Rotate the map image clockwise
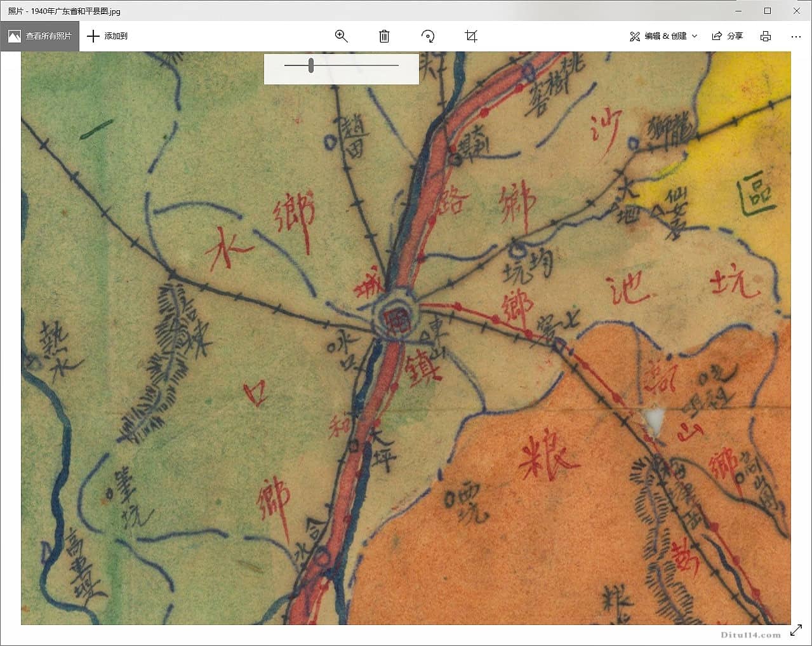 click(428, 36)
